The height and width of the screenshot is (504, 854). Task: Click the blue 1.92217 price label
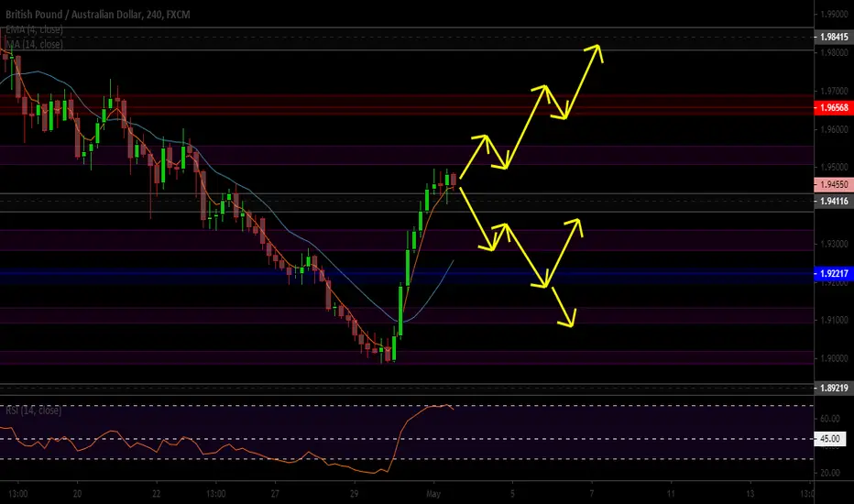tap(833, 273)
